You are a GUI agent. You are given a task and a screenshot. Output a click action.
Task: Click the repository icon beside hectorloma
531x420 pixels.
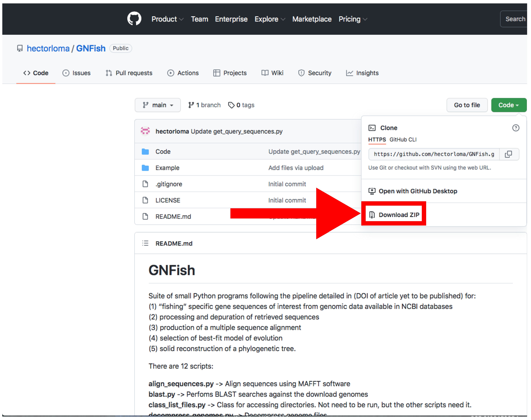(20, 48)
